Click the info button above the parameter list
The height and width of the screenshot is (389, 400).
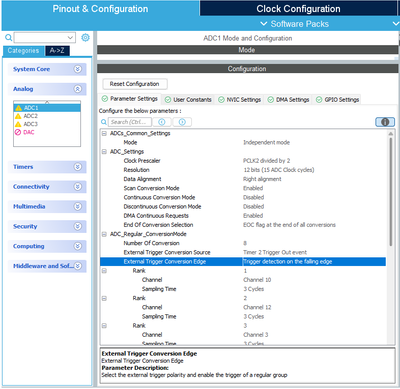pos(385,122)
